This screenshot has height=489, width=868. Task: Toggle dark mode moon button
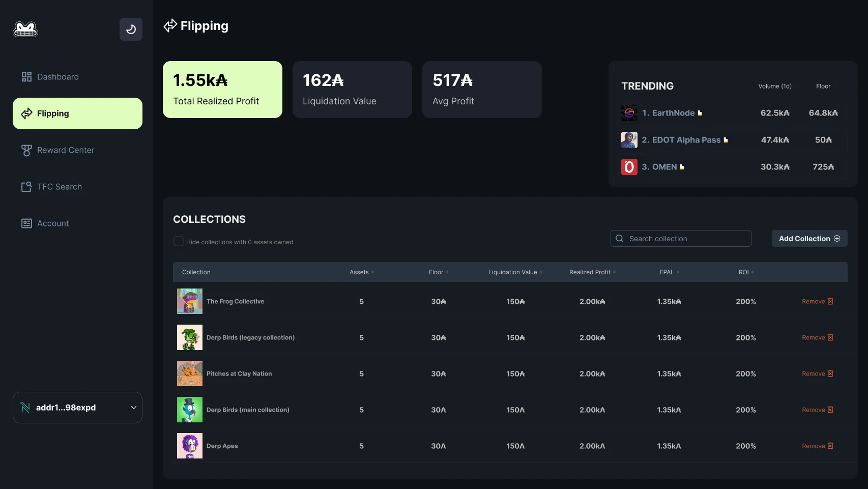pos(131,29)
